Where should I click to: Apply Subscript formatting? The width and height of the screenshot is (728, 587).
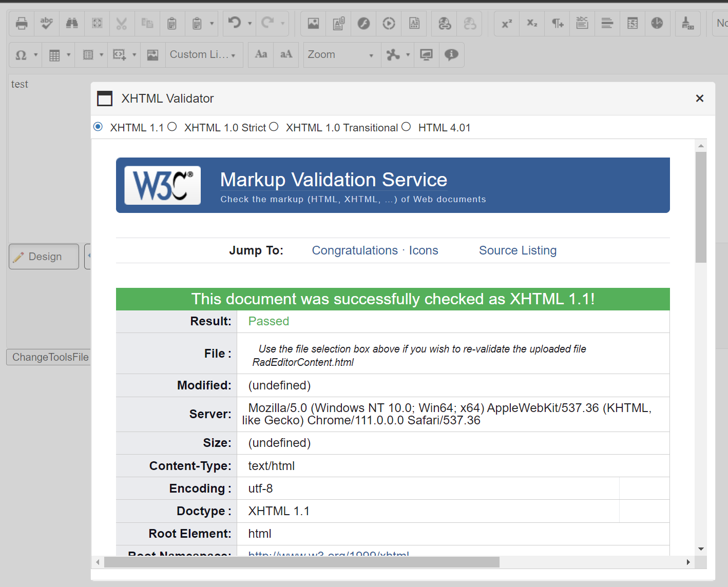(x=532, y=23)
